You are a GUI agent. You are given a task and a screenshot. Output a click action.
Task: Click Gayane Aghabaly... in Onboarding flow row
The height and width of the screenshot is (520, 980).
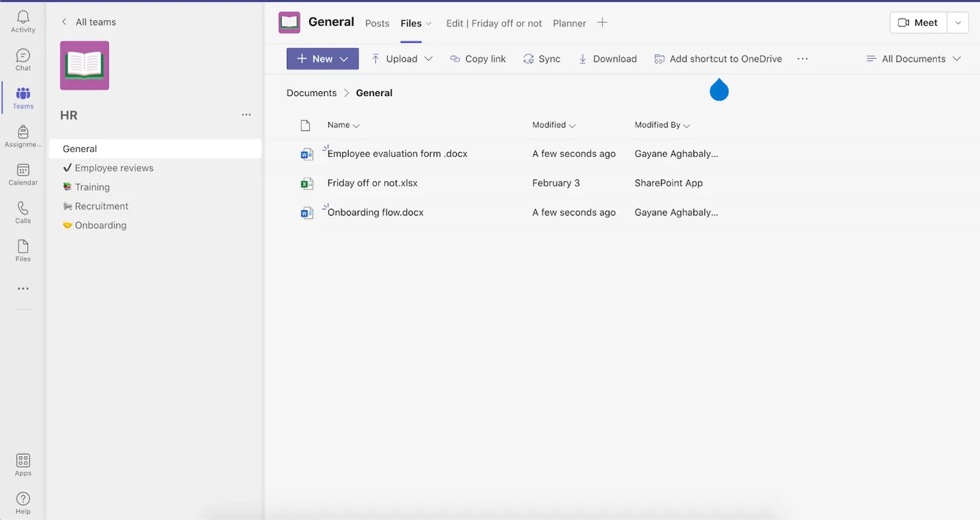point(677,212)
